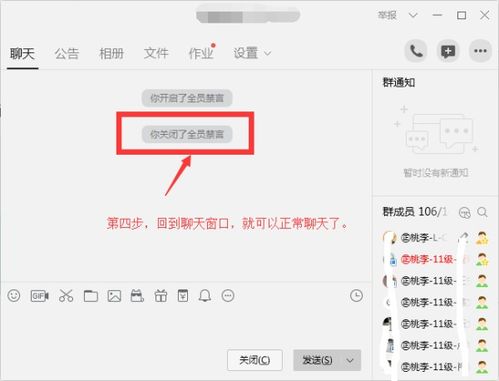The width and height of the screenshot is (499, 381).
Task: Open the 相册 tab
Action: pos(112,53)
